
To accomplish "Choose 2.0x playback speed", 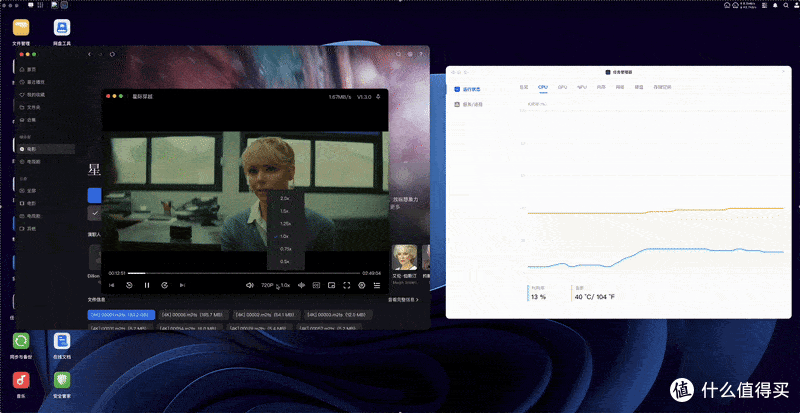I will pyautogui.click(x=286, y=198).
